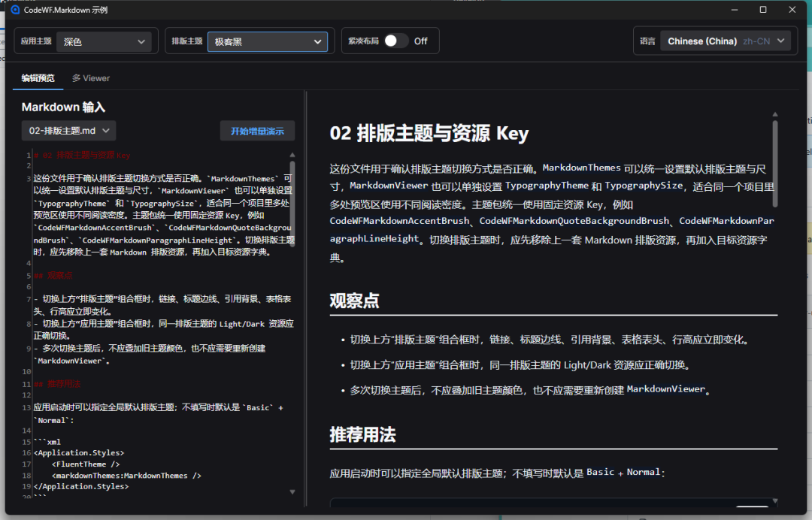The width and height of the screenshot is (812, 520).
Task: Click the '观察点' heading in the preview
Action: pos(355,301)
